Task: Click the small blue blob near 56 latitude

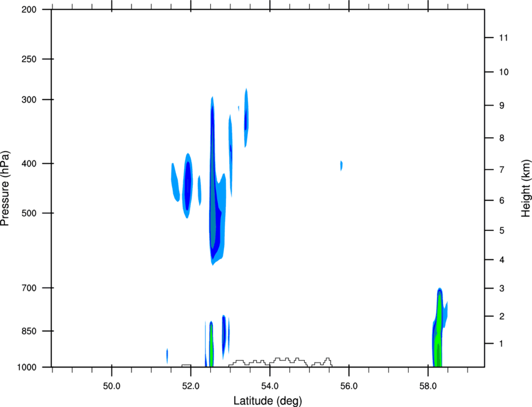Action: tap(341, 166)
